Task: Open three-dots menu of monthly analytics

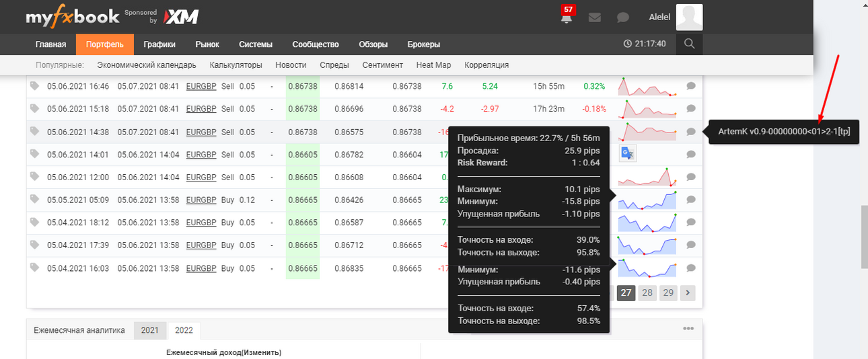Action: (x=688, y=329)
